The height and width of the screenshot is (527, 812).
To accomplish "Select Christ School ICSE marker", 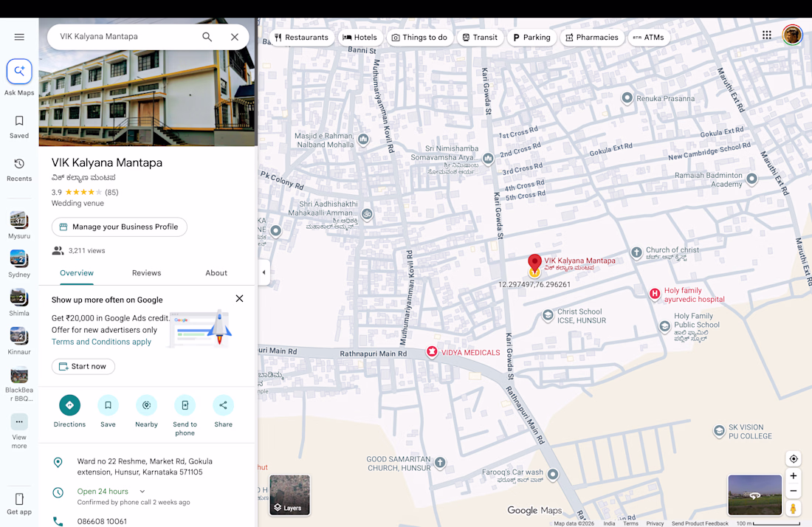I will 548,315.
